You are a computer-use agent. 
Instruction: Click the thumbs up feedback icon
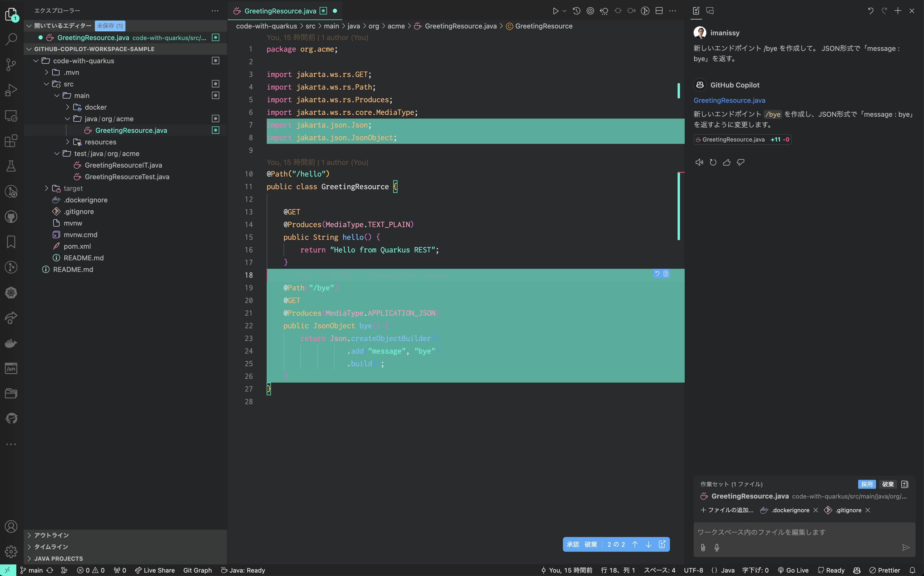pyautogui.click(x=727, y=162)
